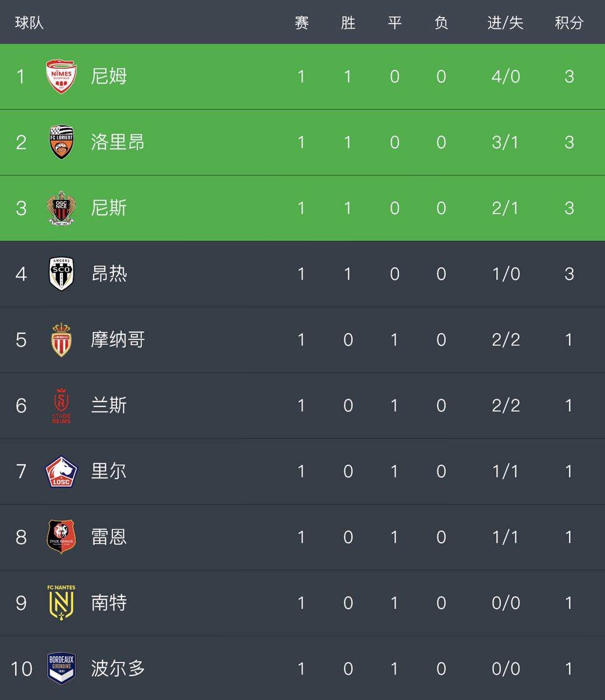Open team name 尼姆
The image size is (605, 700).
click(x=109, y=76)
